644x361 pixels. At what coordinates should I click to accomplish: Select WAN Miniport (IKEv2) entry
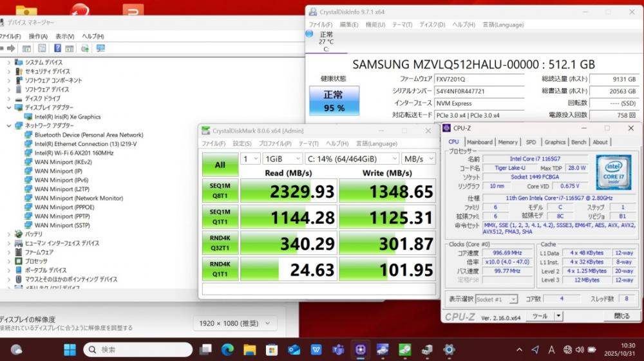point(63,162)
